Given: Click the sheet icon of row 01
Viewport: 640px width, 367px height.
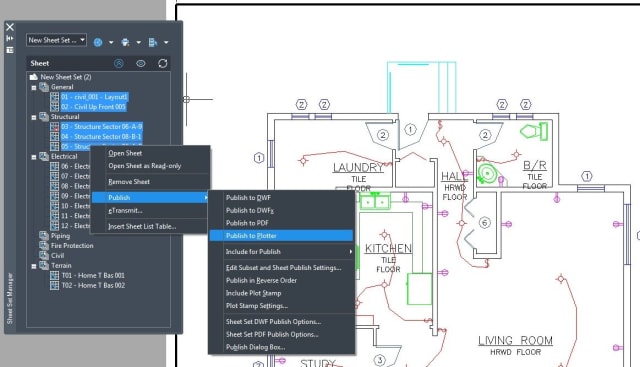Looking at the screenshot, I should [54, 97].
